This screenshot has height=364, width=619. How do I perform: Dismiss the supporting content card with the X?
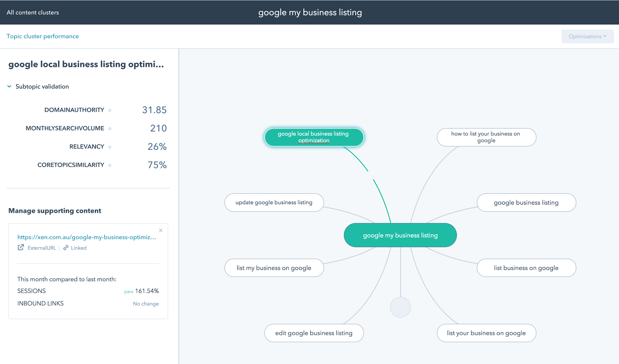(161, 230)
